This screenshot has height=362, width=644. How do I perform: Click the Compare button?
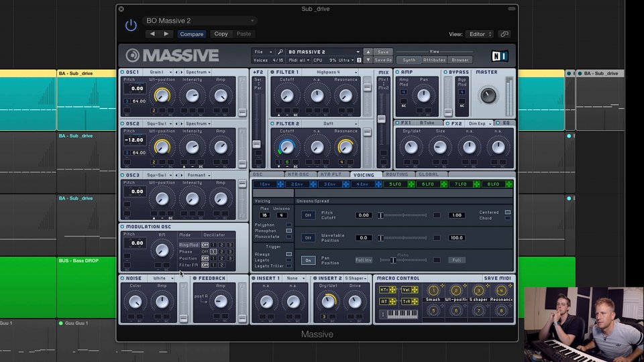(x=192, y=34)
